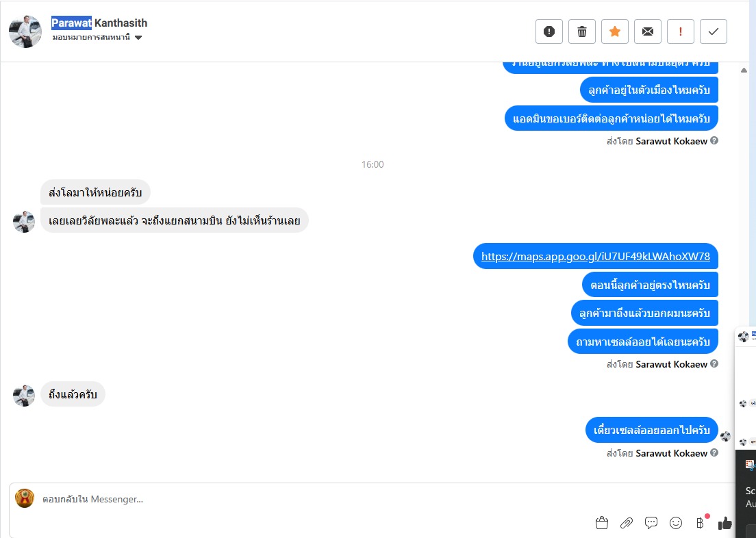Mark conversation unread with envelope icon

648,31
